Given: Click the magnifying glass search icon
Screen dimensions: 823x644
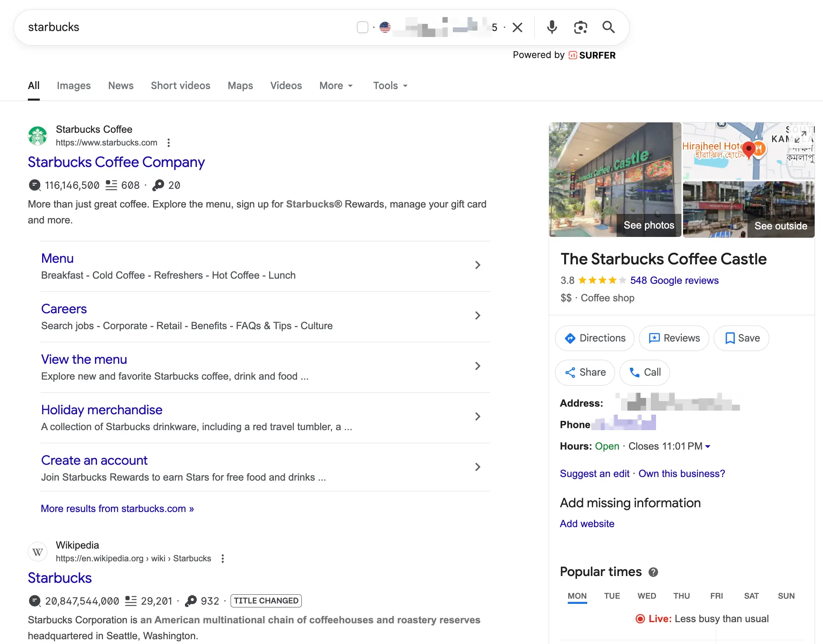Looking at the screenshot, I should (609, 27).
